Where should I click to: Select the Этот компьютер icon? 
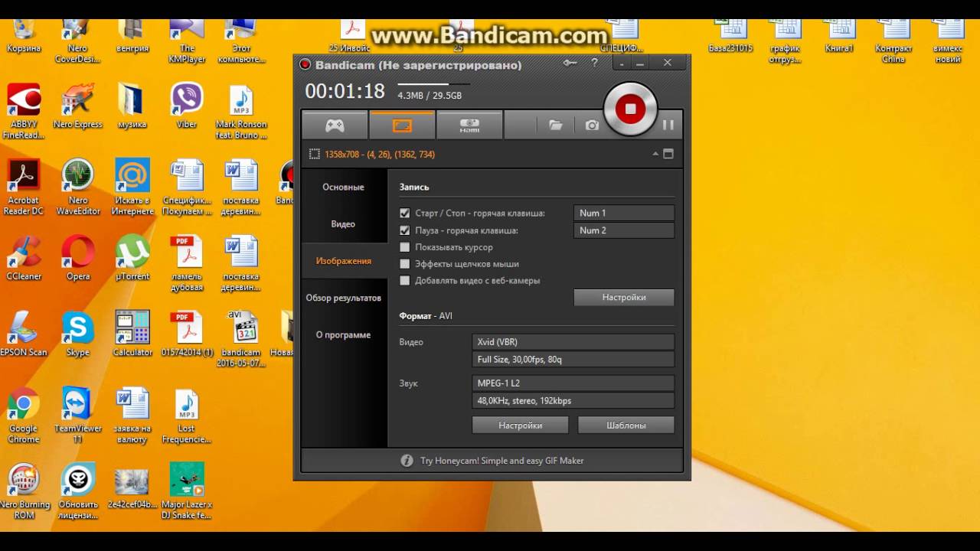[241, 41]
